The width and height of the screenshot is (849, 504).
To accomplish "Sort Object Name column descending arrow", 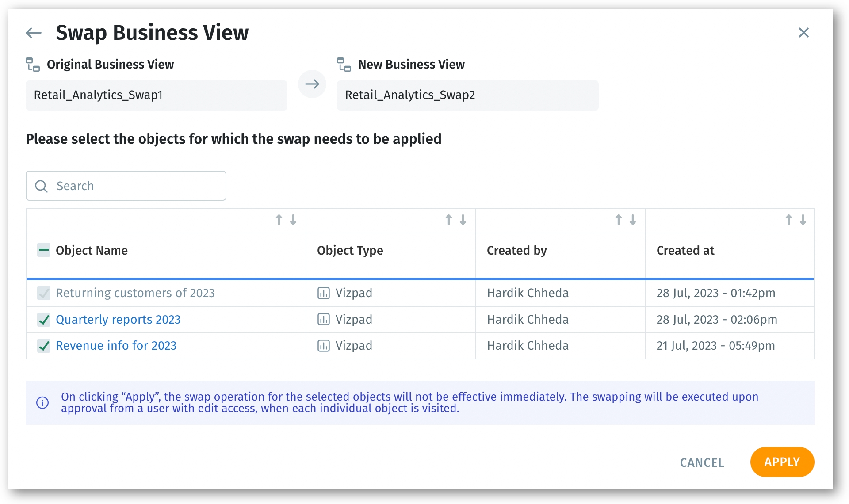I will pyautogui.click(x=293, y=220).
